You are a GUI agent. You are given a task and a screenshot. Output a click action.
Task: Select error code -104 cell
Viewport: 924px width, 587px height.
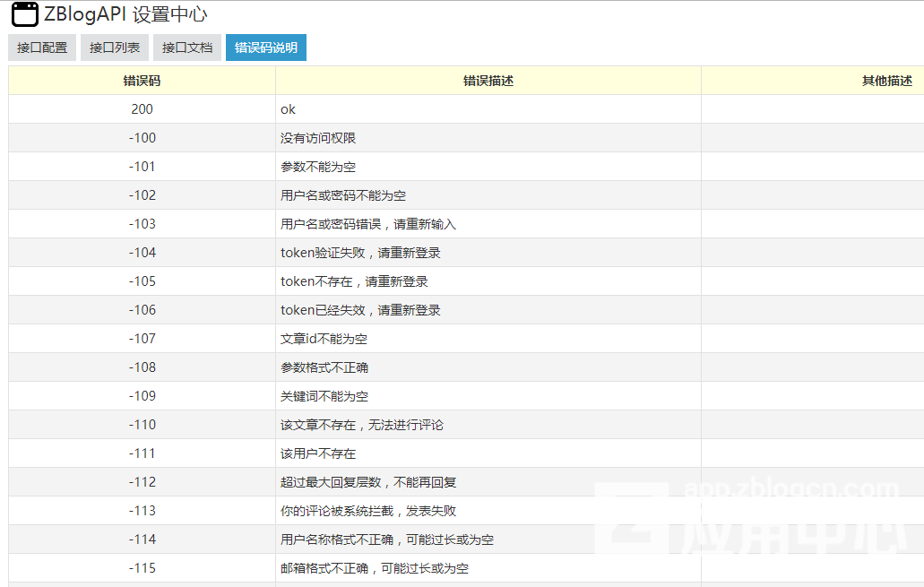[142, 253]
